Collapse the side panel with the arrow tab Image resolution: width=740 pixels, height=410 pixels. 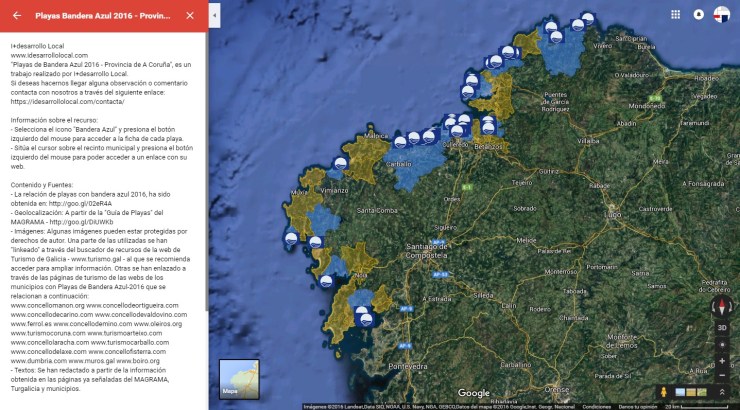215,15
